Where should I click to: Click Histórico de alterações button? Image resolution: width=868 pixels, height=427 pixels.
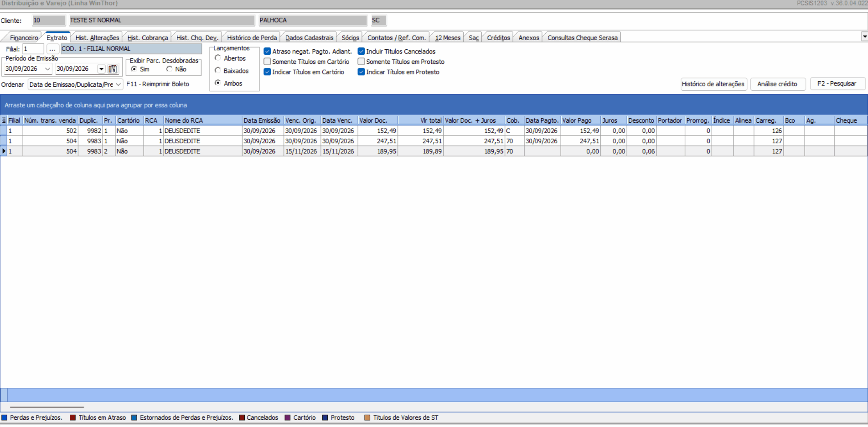click(713, 84)
